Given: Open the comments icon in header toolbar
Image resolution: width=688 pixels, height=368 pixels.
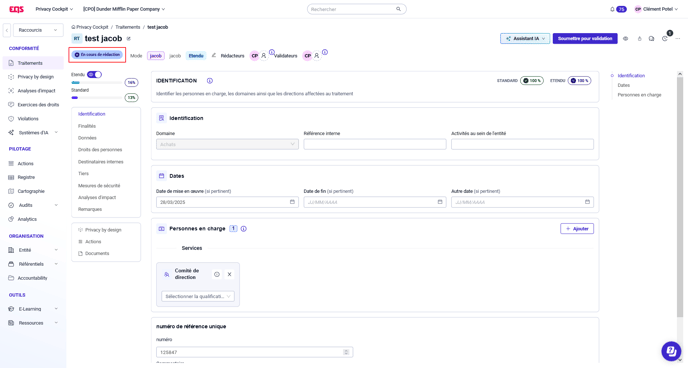Looking at the screenshot, I should [x=652, y=39].
